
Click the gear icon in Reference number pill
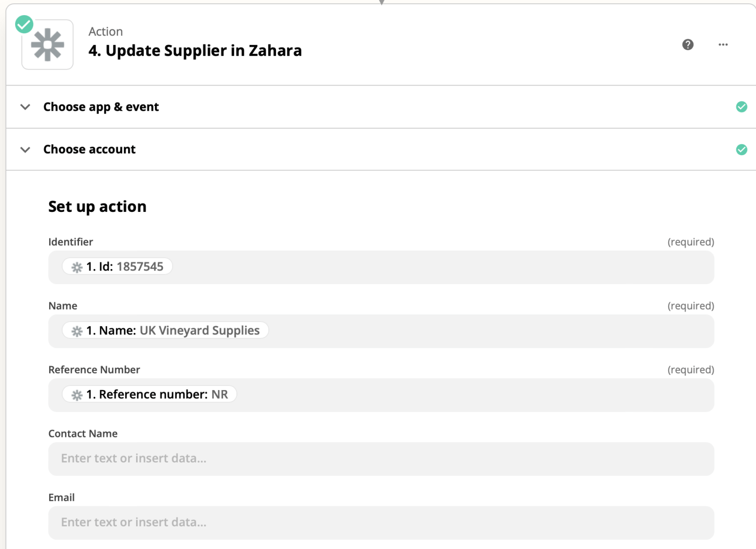click(x=77, y=395)
